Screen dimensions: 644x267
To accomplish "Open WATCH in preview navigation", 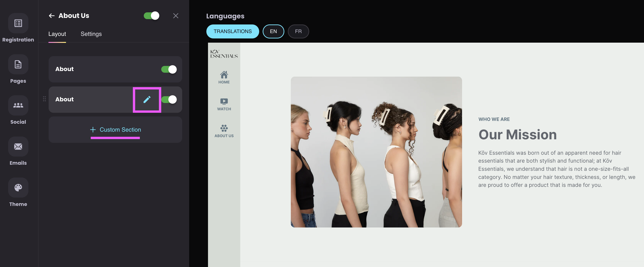I will 224,104.
